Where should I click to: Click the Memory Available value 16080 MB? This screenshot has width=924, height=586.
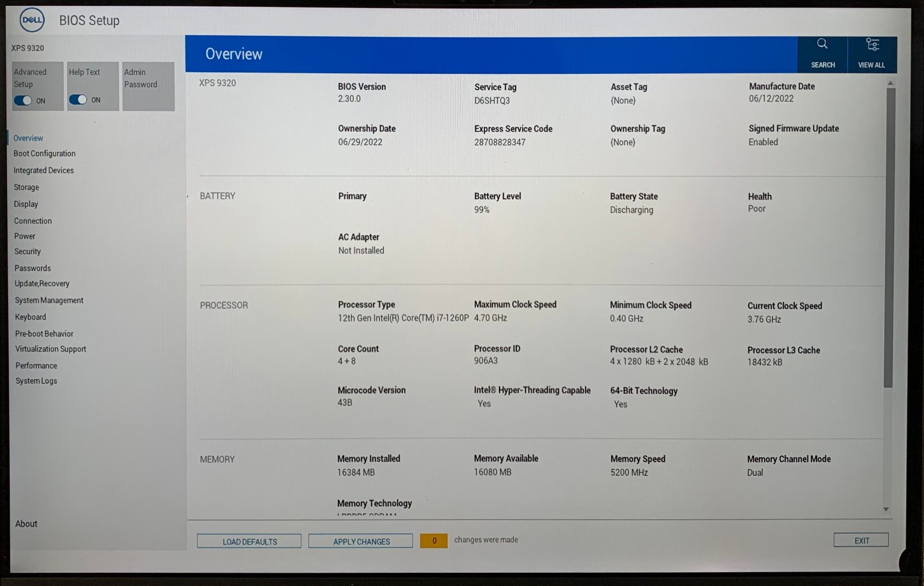click(x=493, y=472)
